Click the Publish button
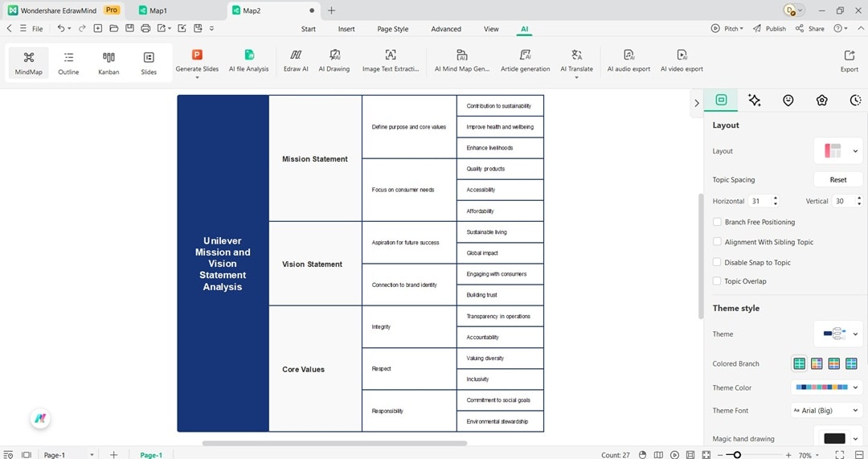This screenshot has height=459, width=868. [x=769, y=28]
